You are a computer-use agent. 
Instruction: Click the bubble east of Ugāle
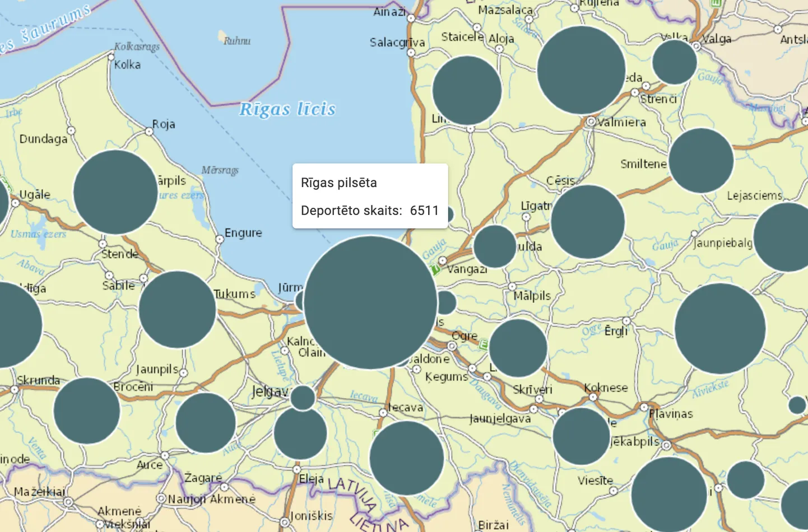pos(115,192)
